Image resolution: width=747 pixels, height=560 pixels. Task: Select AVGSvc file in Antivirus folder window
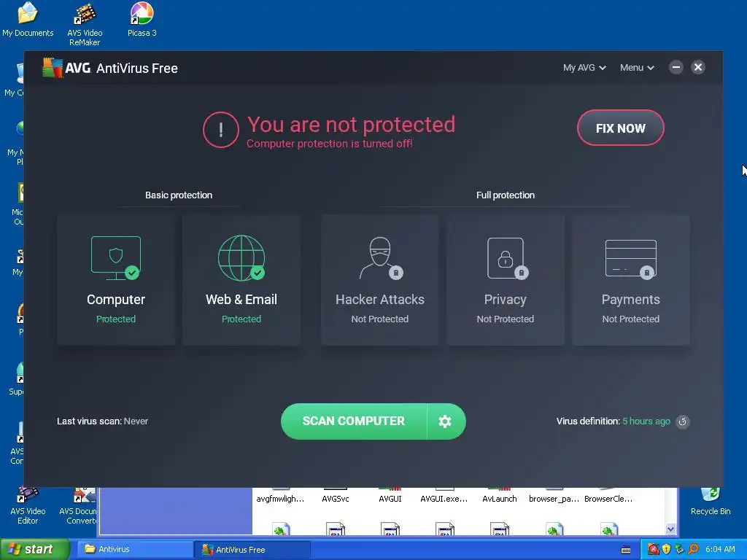[x=336, y=496]
